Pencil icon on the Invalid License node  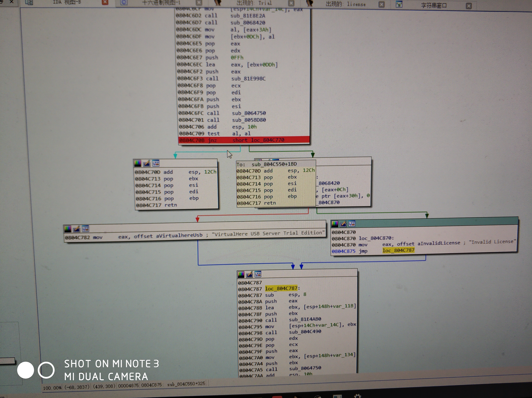click(x=343, y=224)
